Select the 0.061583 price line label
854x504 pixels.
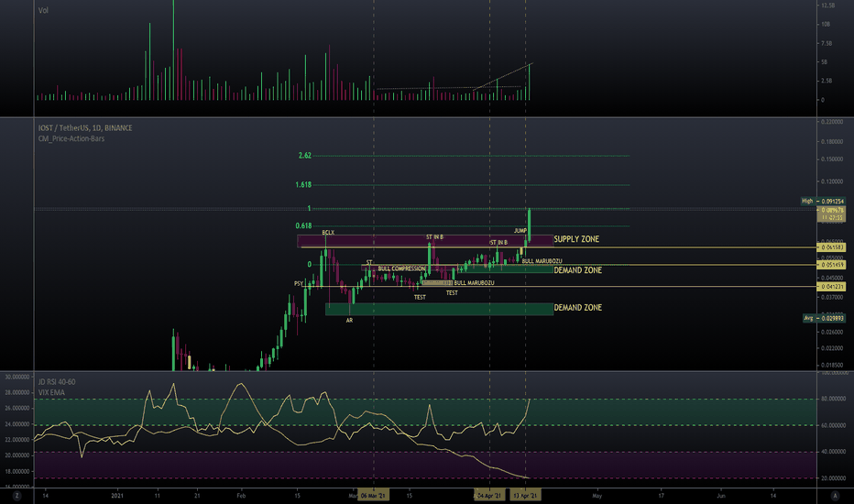(832, 247)
